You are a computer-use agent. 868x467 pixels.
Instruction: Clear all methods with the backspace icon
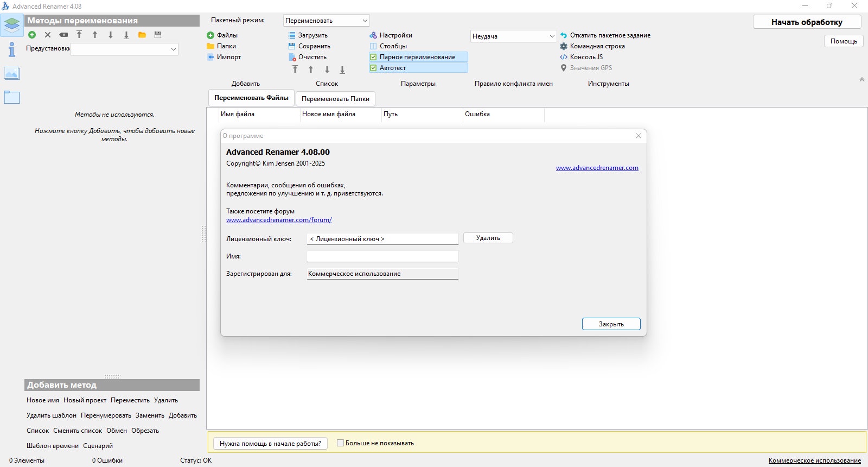pos(63,35)
